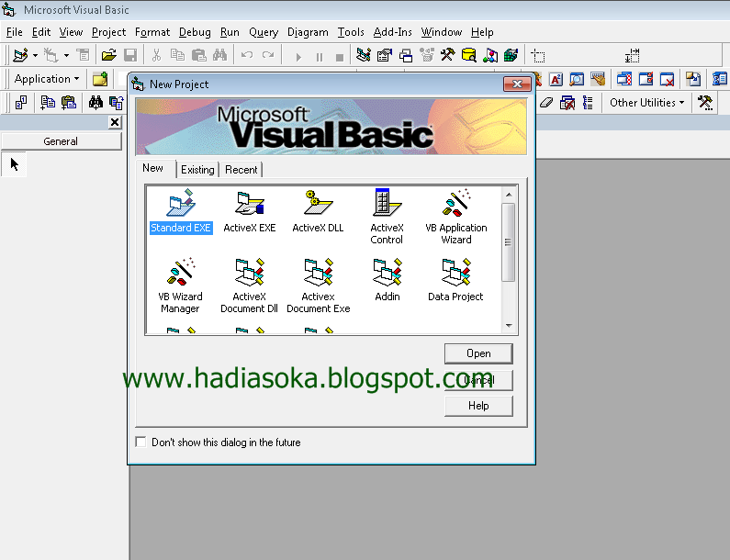
Task: Open the Form Layout Window icon
Action: click(406, 55)
